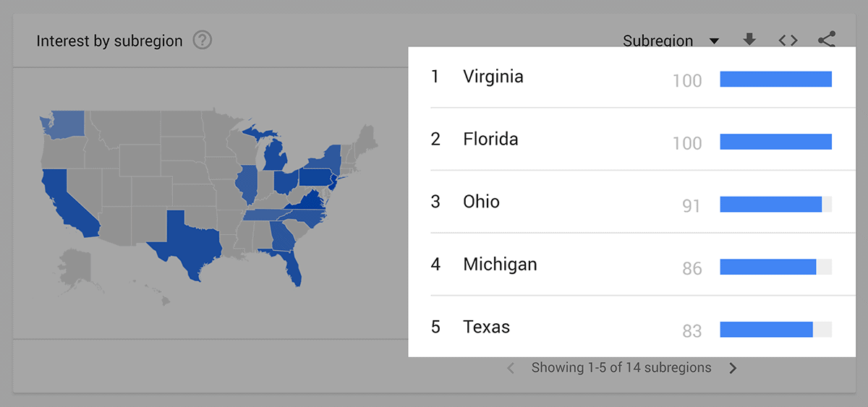The width and height of the screenshot is (868, 407).
Task: Open the embed code icon
Action: pos(788,40)
